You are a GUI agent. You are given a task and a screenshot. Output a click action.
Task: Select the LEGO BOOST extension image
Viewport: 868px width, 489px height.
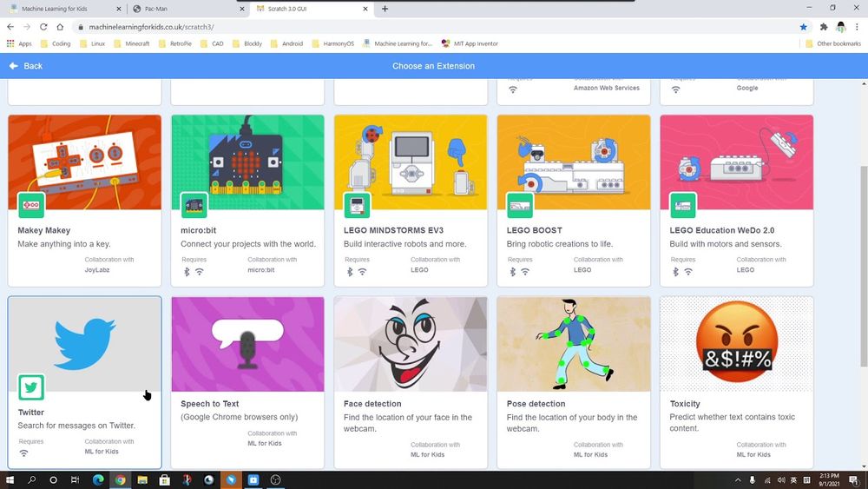(574, 162)
